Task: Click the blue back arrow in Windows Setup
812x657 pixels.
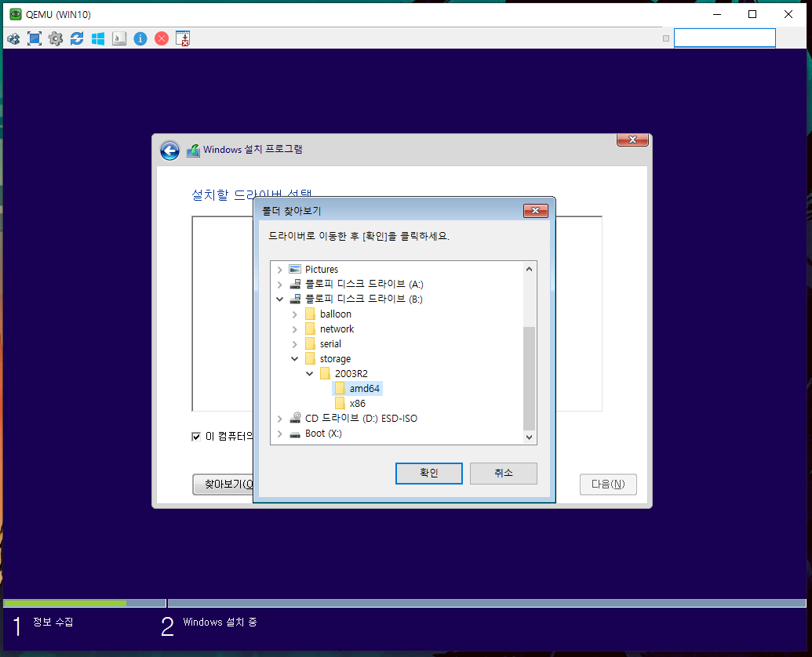Action: 169,151
